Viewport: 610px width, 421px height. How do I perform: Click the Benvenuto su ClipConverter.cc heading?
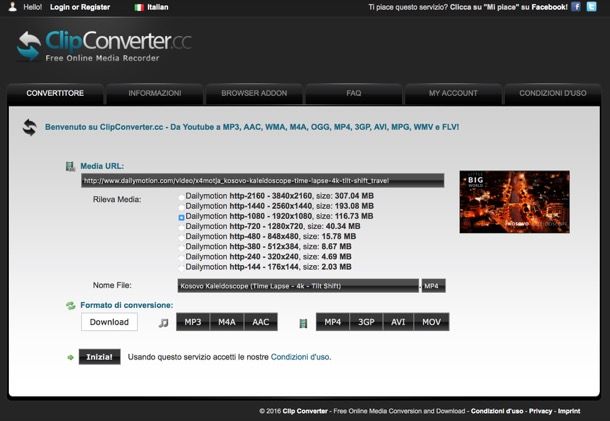(x=252, y=127)
